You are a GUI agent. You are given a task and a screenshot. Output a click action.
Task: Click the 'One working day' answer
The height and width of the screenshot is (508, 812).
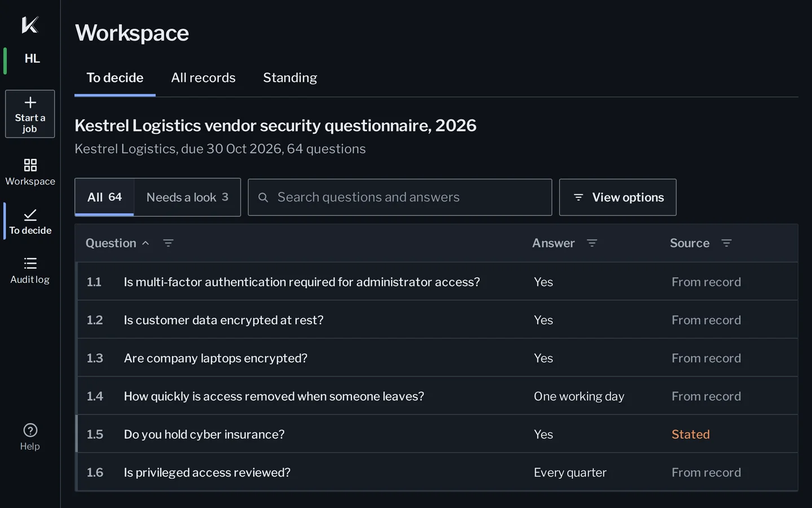[579, 396]
